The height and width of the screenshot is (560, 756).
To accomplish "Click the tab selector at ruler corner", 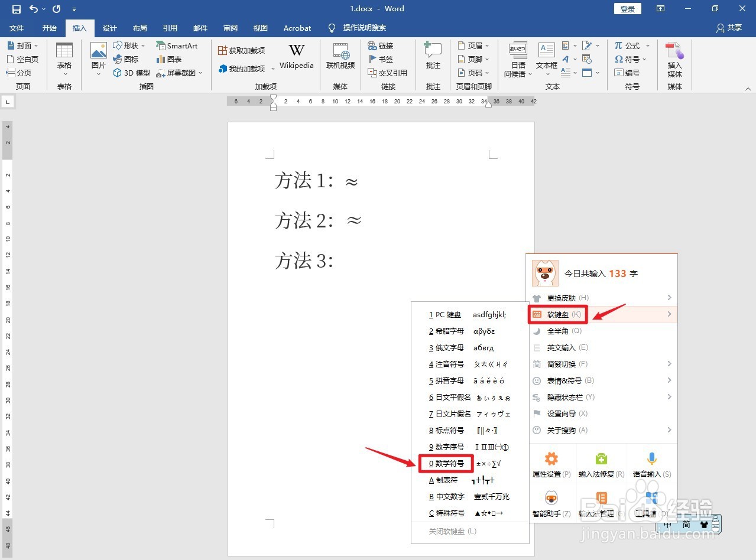I will (8, 102).
